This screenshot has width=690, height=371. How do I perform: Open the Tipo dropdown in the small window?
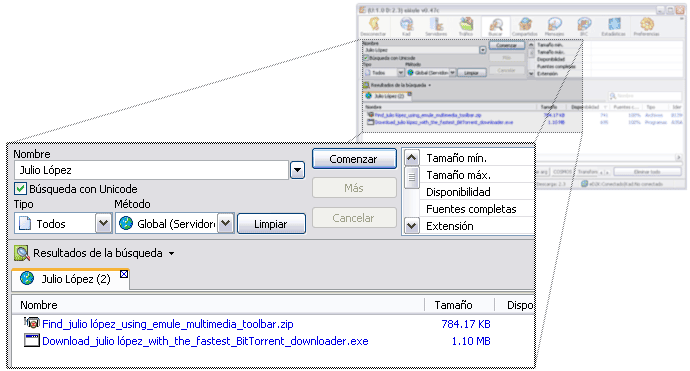(x=400, y=73)
